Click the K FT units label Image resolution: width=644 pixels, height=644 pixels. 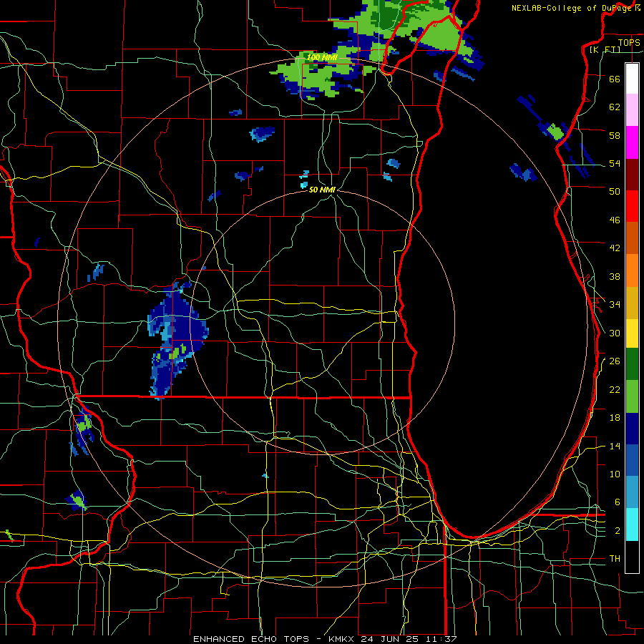point(605,49)
